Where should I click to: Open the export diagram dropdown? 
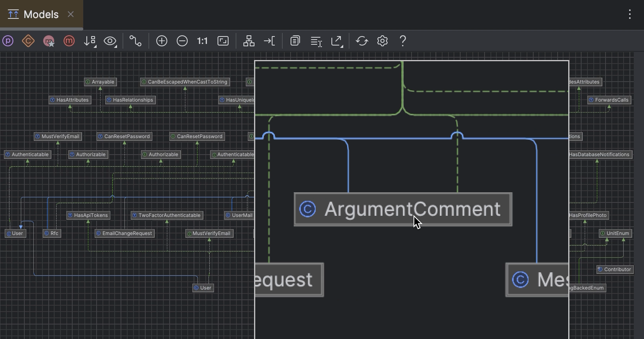[337, 41]
